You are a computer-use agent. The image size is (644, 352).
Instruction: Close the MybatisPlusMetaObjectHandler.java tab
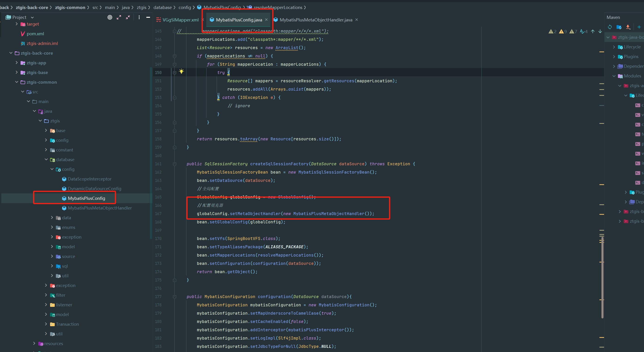point(356,20)
